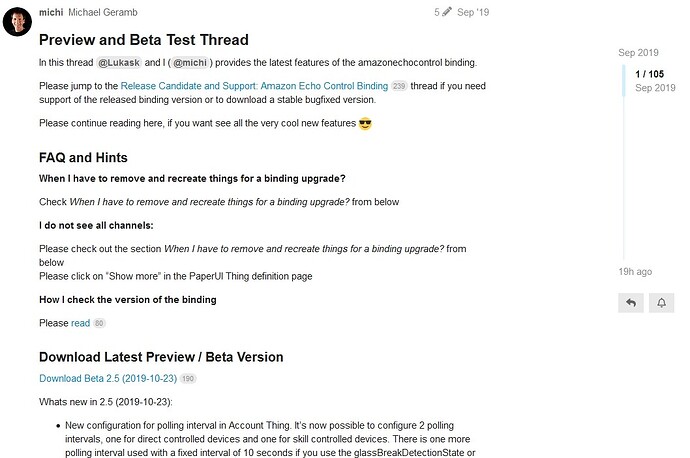Click the "read" link for binding version
690x458 pixels.
pyautogui.click(x=80, y=323)
